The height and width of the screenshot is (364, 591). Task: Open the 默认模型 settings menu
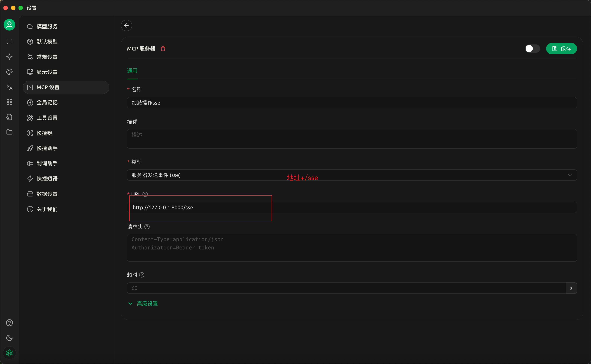[66, 42]
